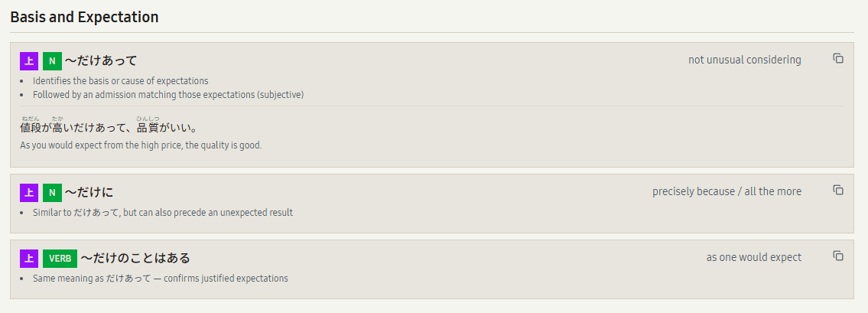Open the 〜だけのことはある entry title
This screenshot has height=313, width=868.
pos(135,258)
